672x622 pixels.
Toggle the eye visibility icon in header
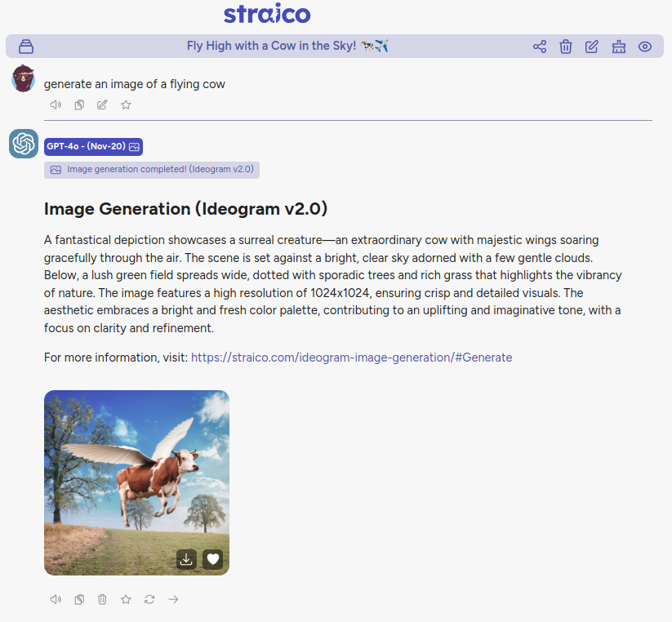(644, 47)
